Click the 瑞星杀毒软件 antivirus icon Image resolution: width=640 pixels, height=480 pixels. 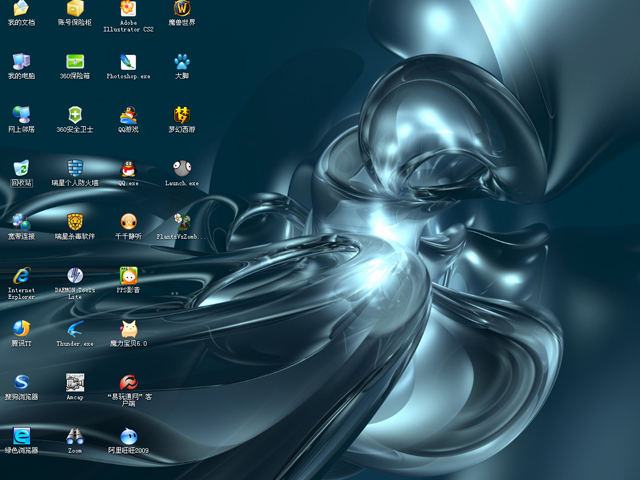pos(75,221)
